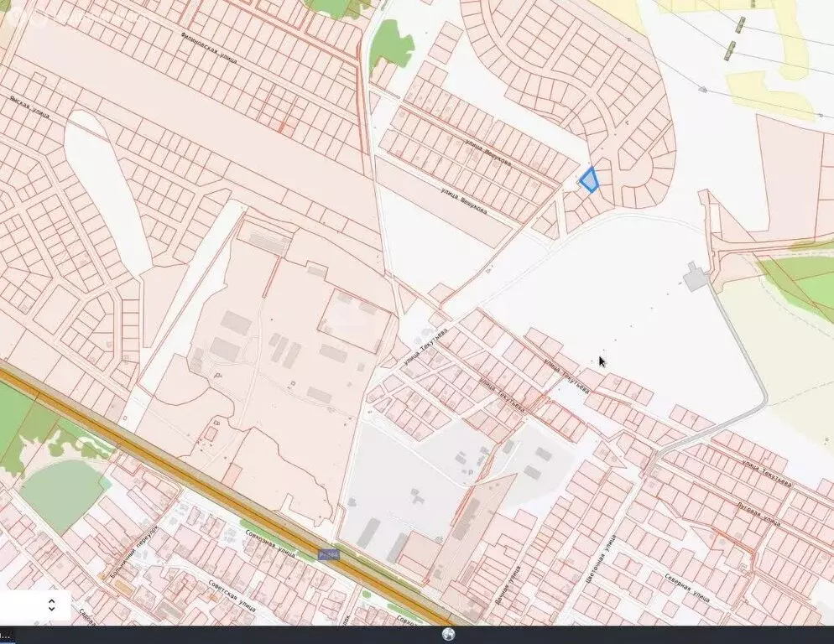
Task: Click the gray cross-shaped building marker on the map
Action: [x=696, y=277]
